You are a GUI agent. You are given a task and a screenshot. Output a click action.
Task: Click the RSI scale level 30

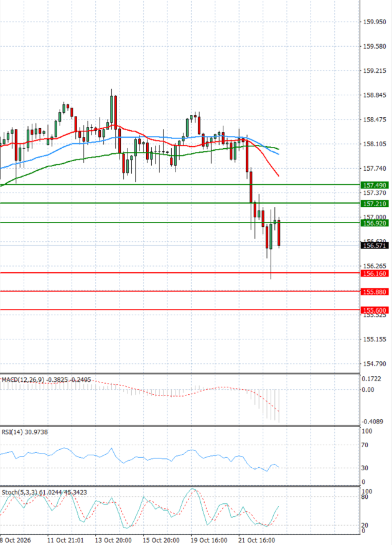(365, 468)
